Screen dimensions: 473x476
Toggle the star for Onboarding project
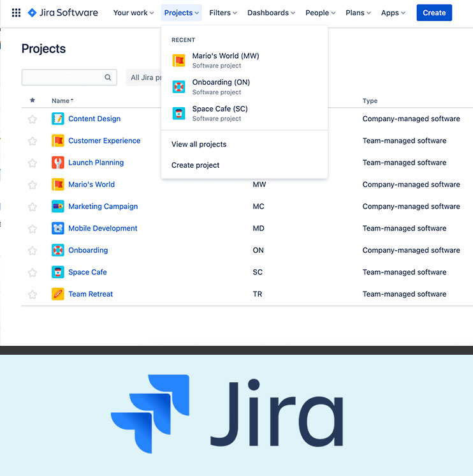coord(33,251)
